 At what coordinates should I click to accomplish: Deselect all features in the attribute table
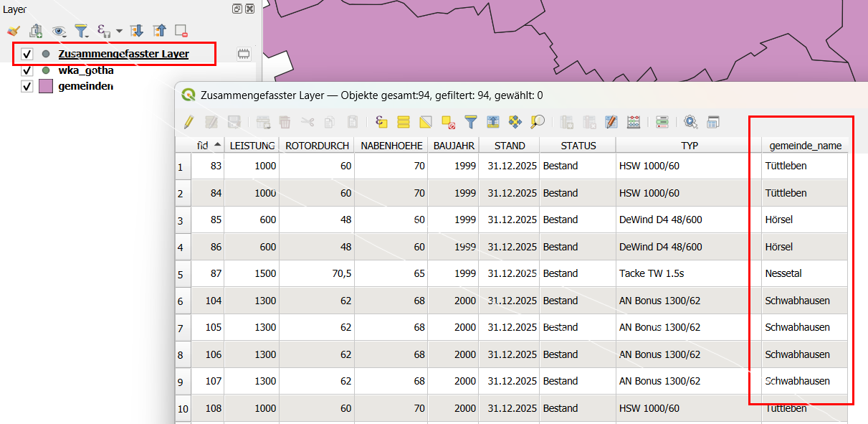[x=448, y=122]
